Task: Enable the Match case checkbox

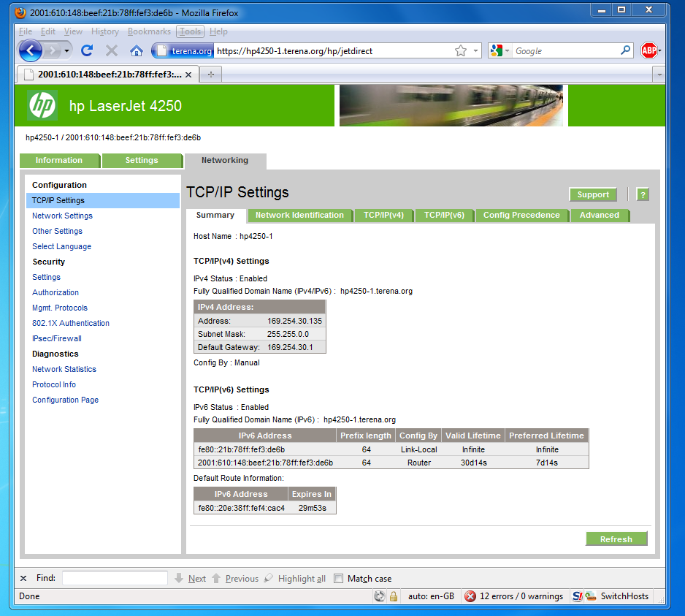Action: coord(338,578)
